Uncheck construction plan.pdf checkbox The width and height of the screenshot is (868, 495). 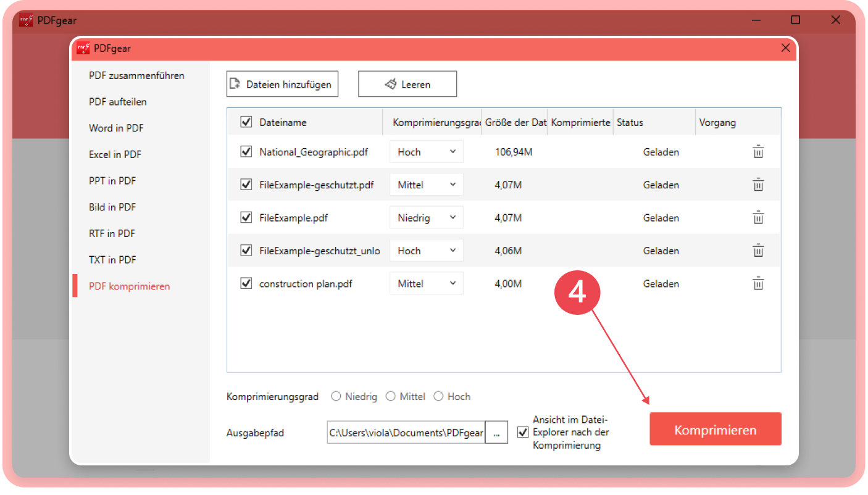pyautogui.click(x=246, y=283)
